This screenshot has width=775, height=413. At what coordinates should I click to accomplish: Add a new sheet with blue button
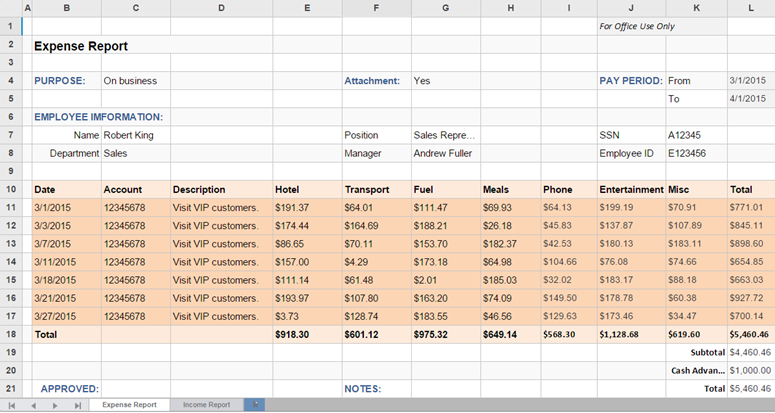[x=257, y=404]
